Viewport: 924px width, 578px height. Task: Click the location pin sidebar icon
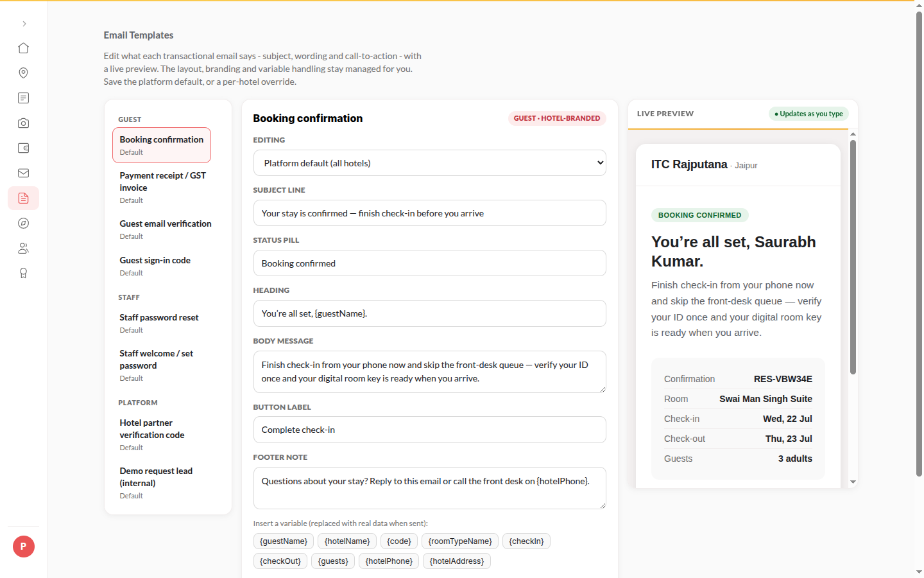pyautogui.click(x=24, y=73)
